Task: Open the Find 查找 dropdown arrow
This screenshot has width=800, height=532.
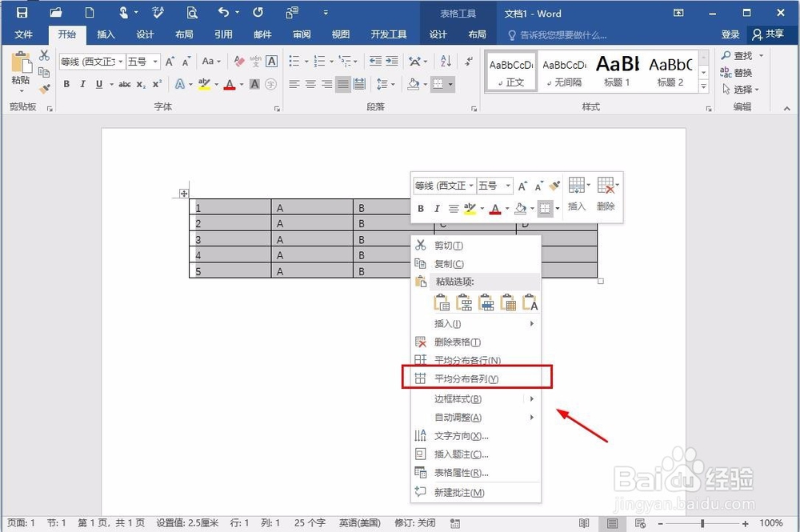Action: click(x=762, y=55)
